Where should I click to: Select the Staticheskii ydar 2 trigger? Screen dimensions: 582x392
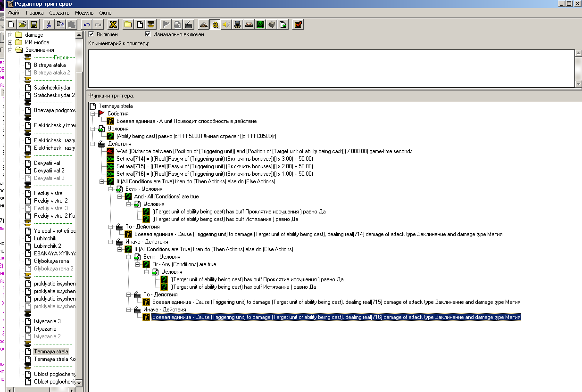pyautogui.click(x=54, y=95)
